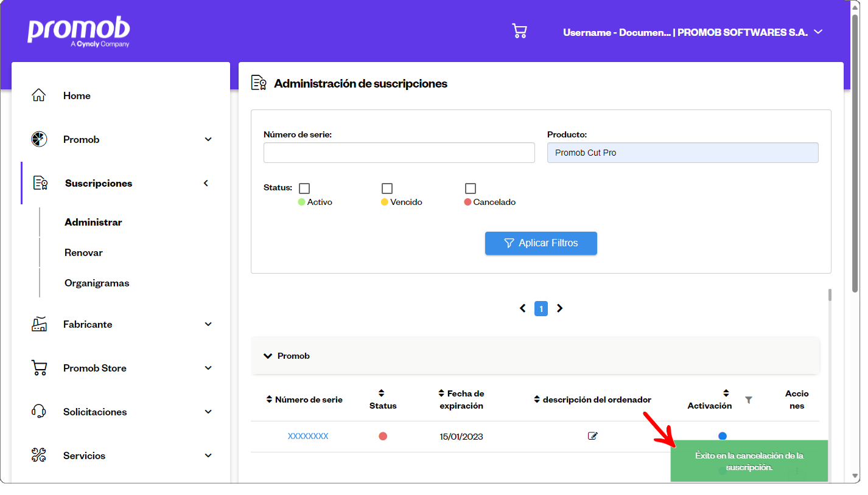This screenshot has width=868, height=495.
Task: Focus the Número de serie input field
Action: [399, 153]
